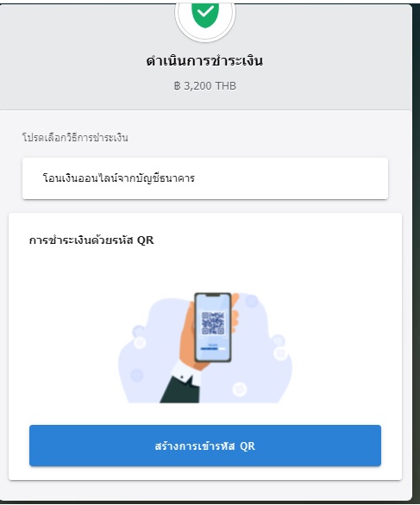Click the การชำระเงินด้วยรหัส QR card title

click(91, 240)
